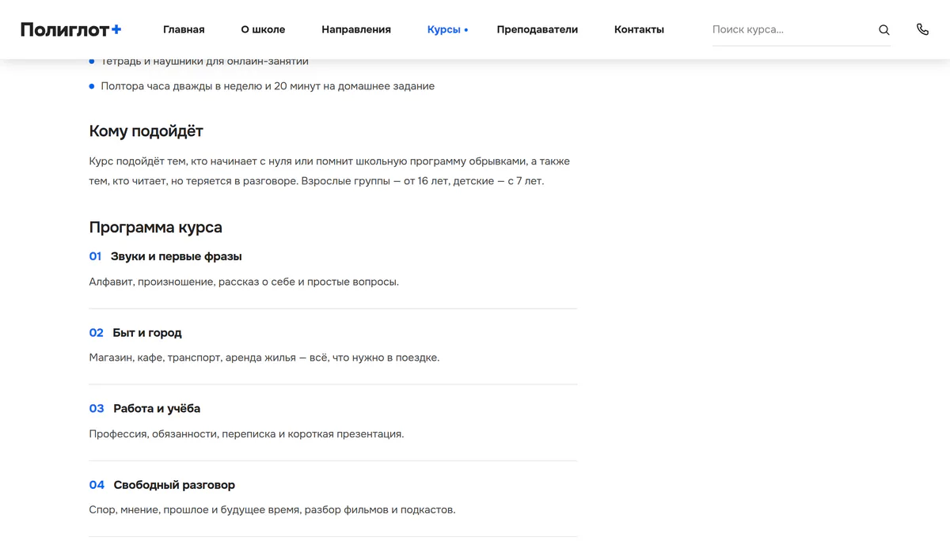Open Направления in the navigation

[x=356, y=29]
